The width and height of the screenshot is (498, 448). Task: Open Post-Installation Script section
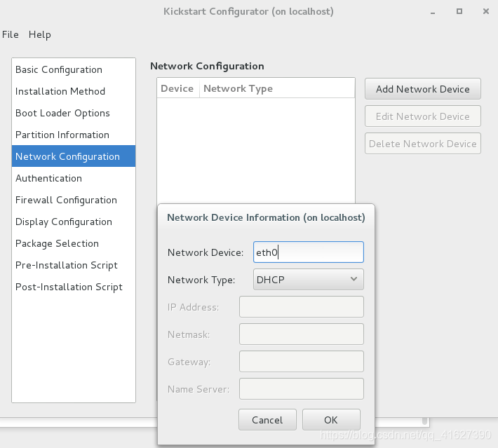coord(74,287)
